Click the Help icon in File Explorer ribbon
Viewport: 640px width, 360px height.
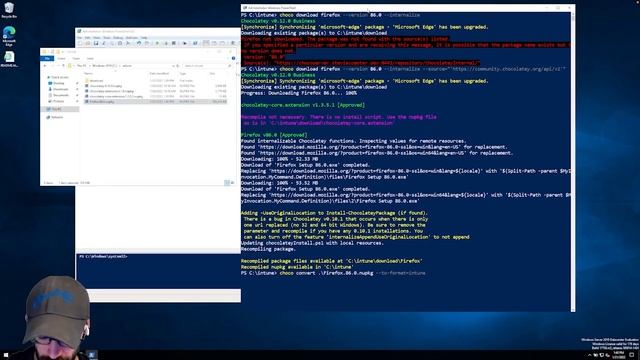point(233,58)
